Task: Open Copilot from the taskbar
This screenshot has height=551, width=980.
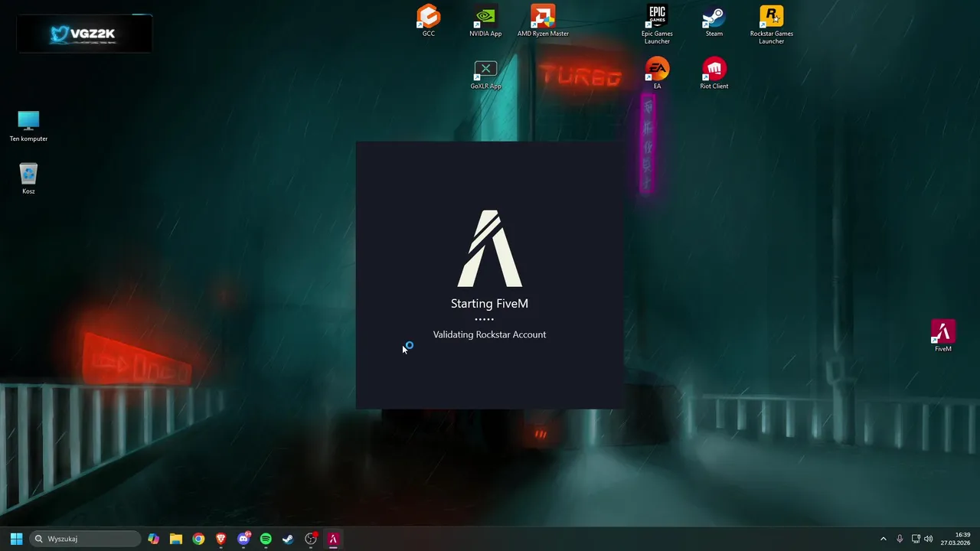Action: (x=154, y=539)
